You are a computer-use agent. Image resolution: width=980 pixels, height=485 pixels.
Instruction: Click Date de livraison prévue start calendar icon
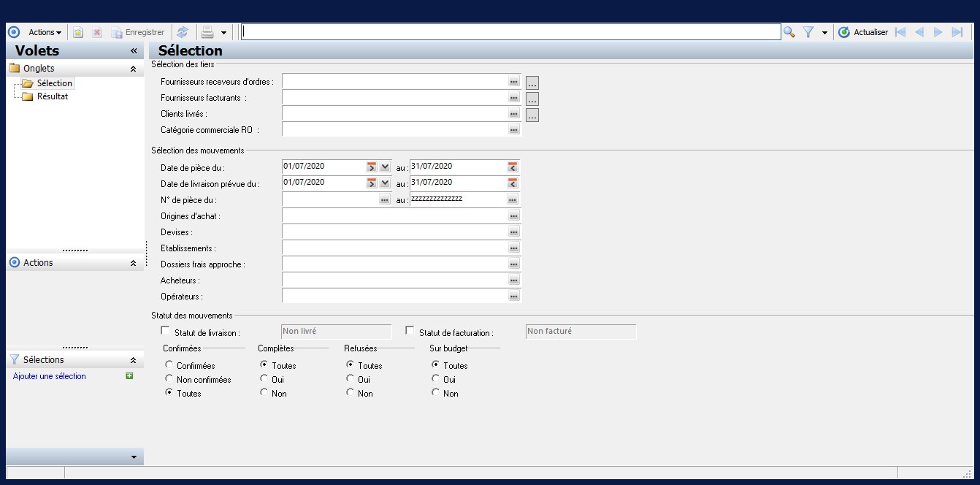372,183
